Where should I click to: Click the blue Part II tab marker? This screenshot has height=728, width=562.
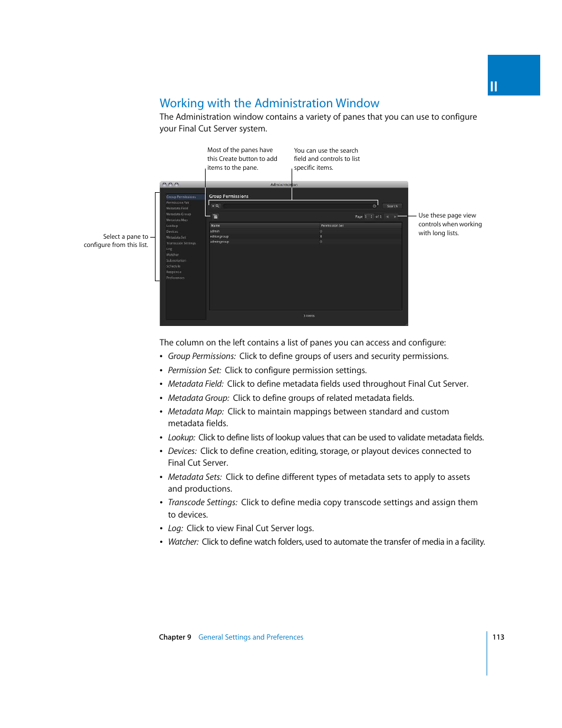pos(514,75)
